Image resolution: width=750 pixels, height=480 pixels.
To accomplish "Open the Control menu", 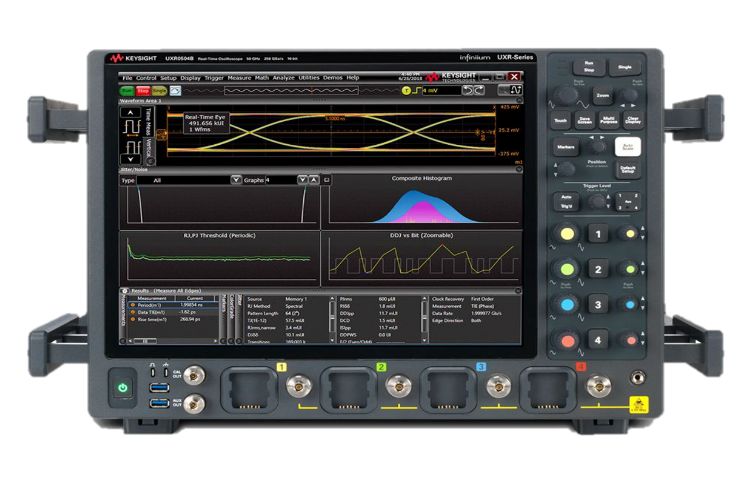I will [x=146, y=78].
